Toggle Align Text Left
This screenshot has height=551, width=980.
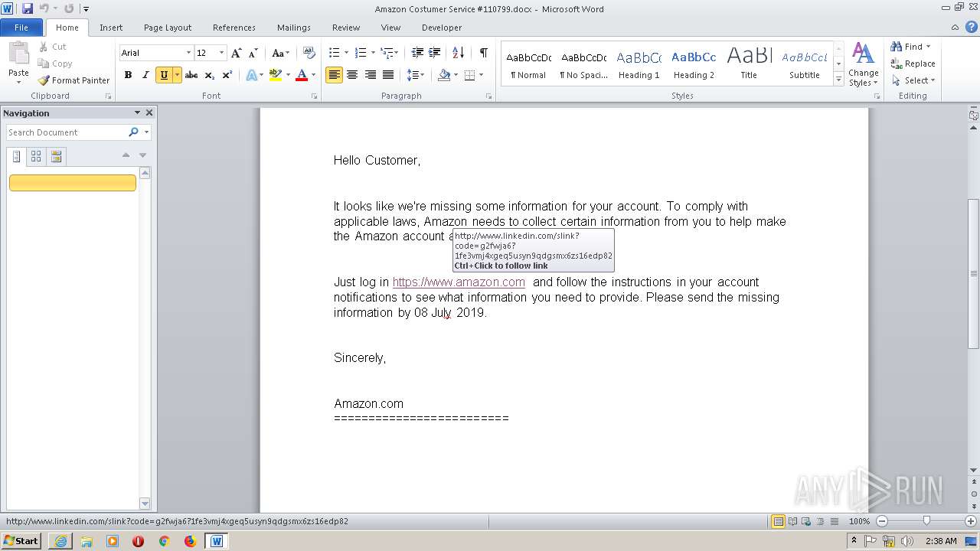tap(334, 75)
